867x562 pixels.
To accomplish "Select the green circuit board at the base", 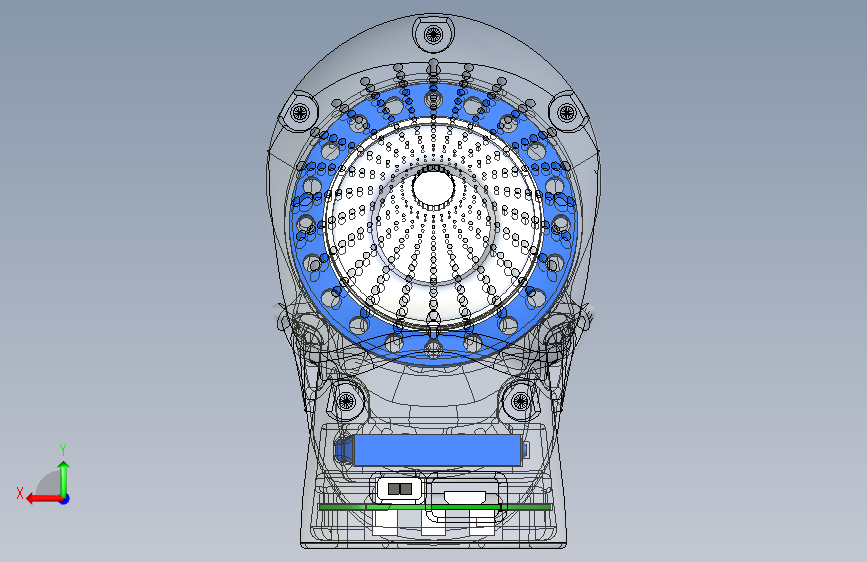I will pos(435,507).
